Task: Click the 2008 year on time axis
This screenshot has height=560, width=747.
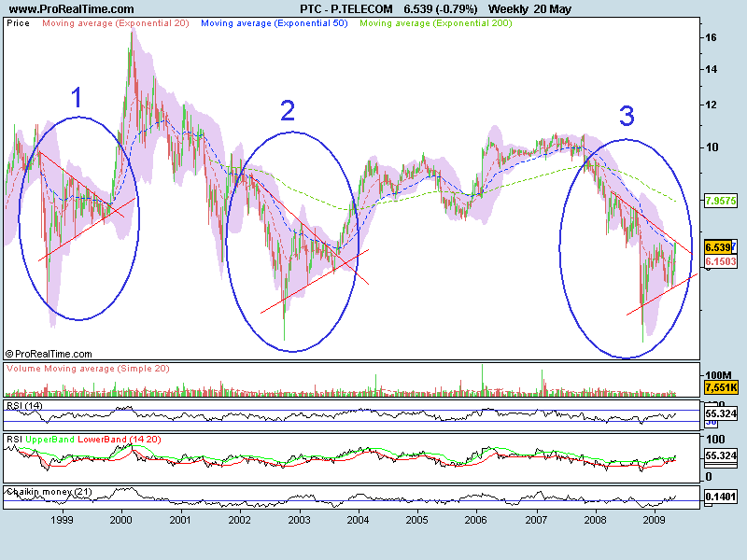Action: coord(596,520)
